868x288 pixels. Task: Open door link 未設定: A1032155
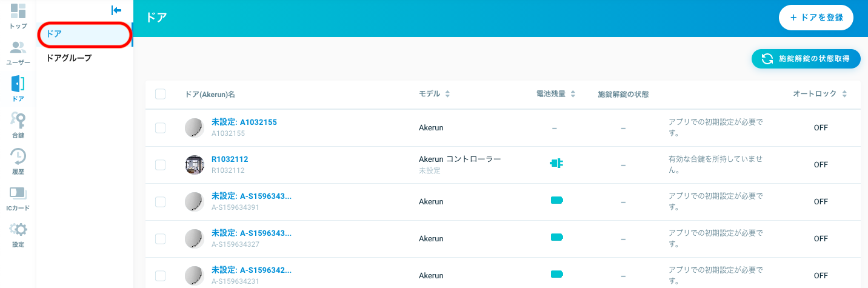click(x=244, y=122)
